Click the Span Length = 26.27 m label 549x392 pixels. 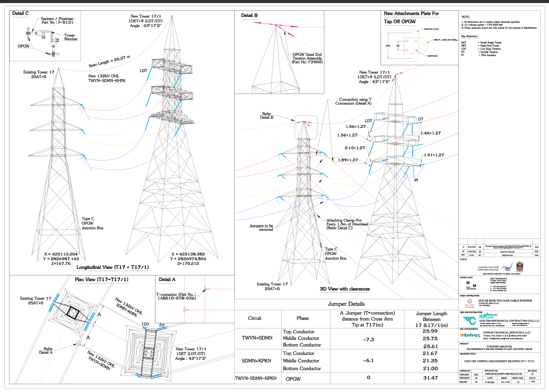pos(110,60)
